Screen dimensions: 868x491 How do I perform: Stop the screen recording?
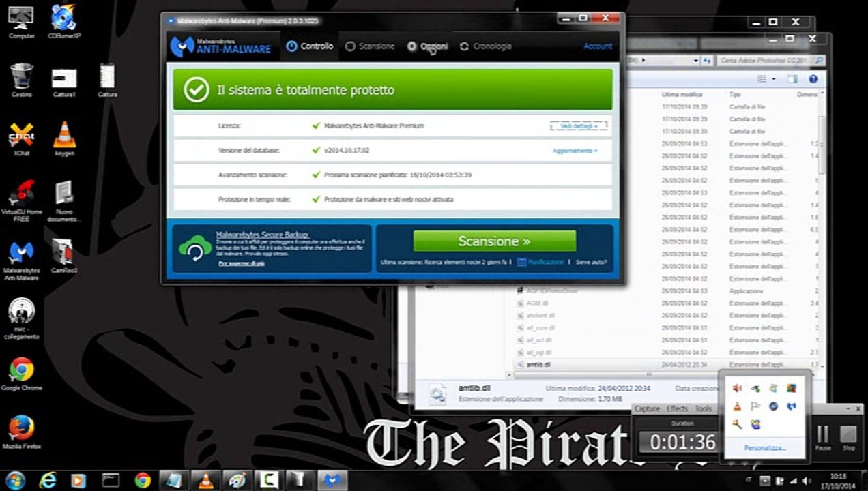pyautogui.click(x=848, y=437)
